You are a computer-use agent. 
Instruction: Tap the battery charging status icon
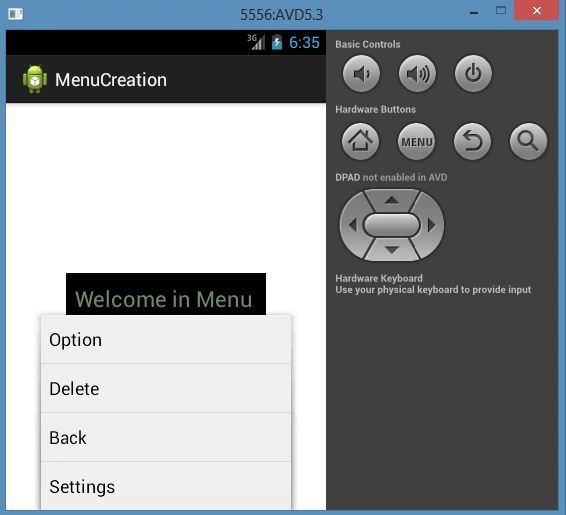[277, 42]
